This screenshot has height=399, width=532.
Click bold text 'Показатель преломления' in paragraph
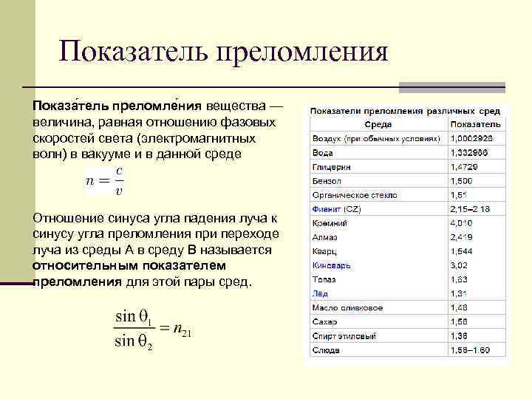tap(117, 106)
